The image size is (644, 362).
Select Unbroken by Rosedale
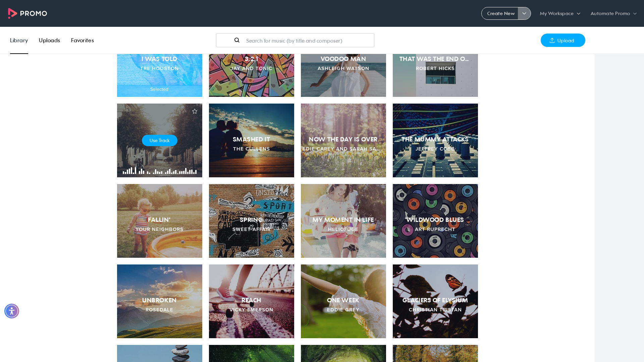pos(160,301)
